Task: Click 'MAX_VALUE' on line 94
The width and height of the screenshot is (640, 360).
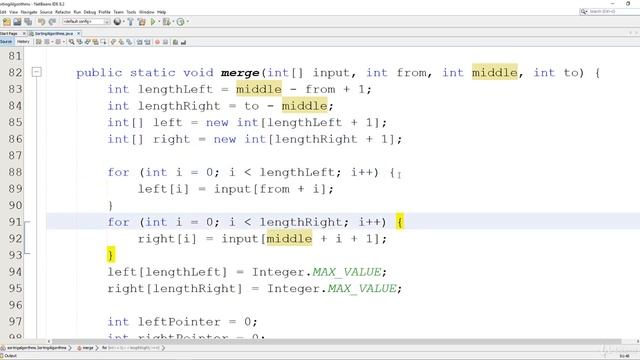Action: point(347,272)
